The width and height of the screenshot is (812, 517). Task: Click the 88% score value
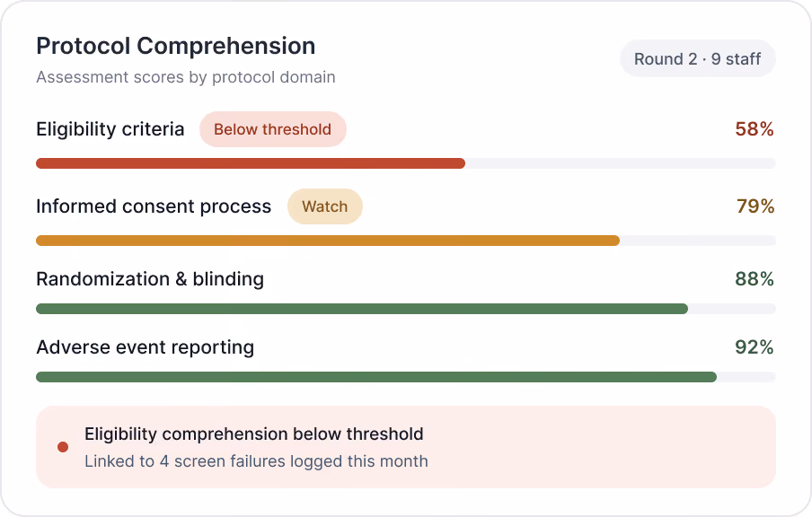(755, 279)
